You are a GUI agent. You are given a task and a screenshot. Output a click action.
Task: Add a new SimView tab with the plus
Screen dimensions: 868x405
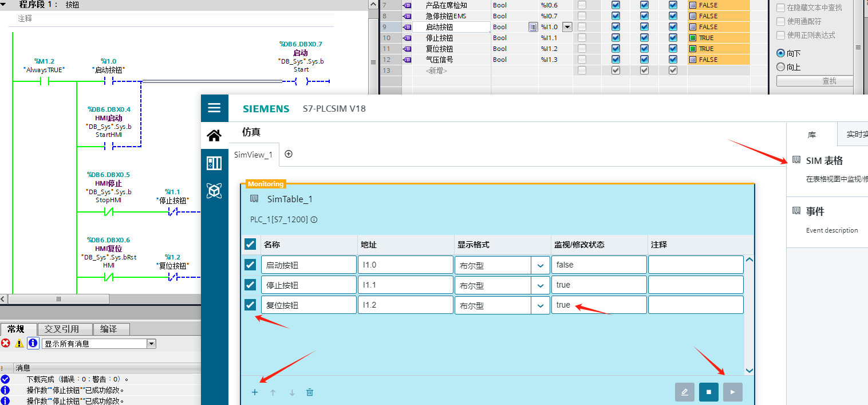pyautogui.click(x=289, y=154)
